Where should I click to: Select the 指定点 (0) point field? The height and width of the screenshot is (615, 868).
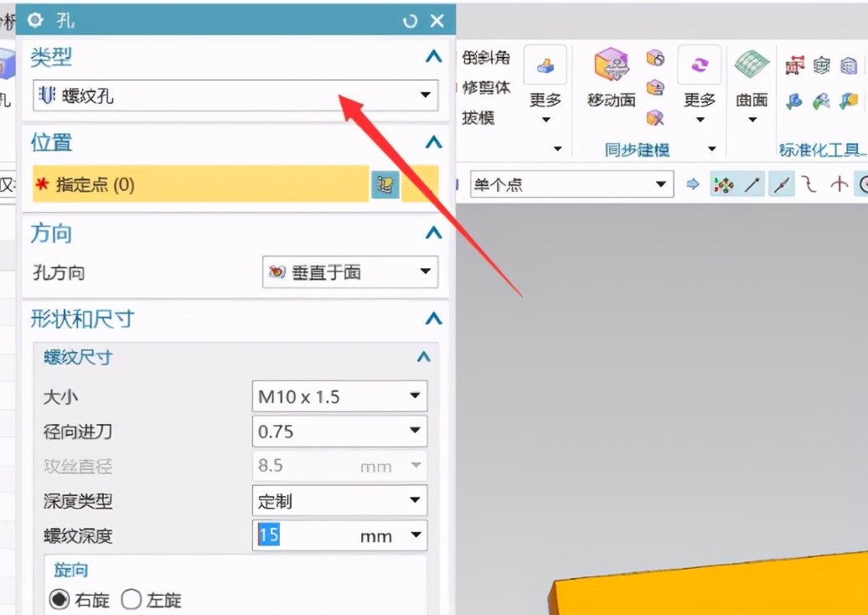point(201,183)
